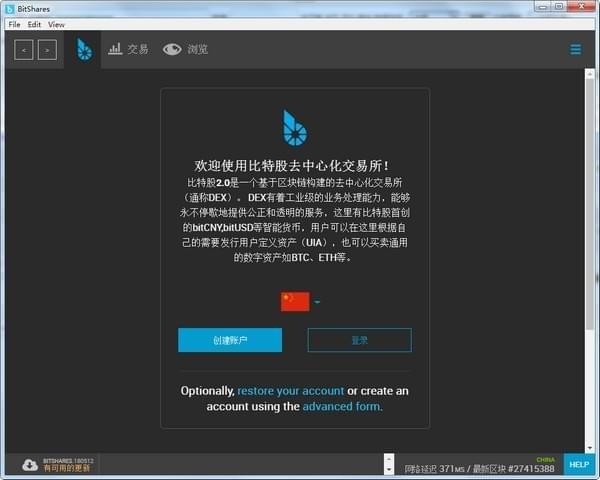Image resolution: width=600 pixels, height=480 pixels.
Task: Click the vertical scrollbar on right edge
Action: click(590, 250)
